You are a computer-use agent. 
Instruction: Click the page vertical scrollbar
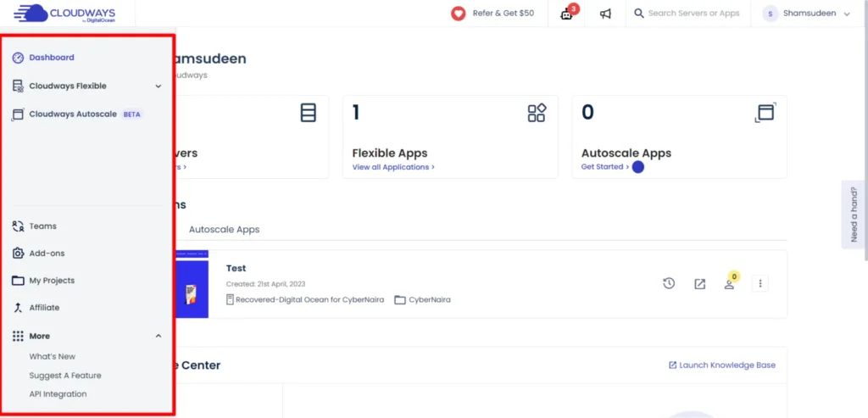click(865, 131)
